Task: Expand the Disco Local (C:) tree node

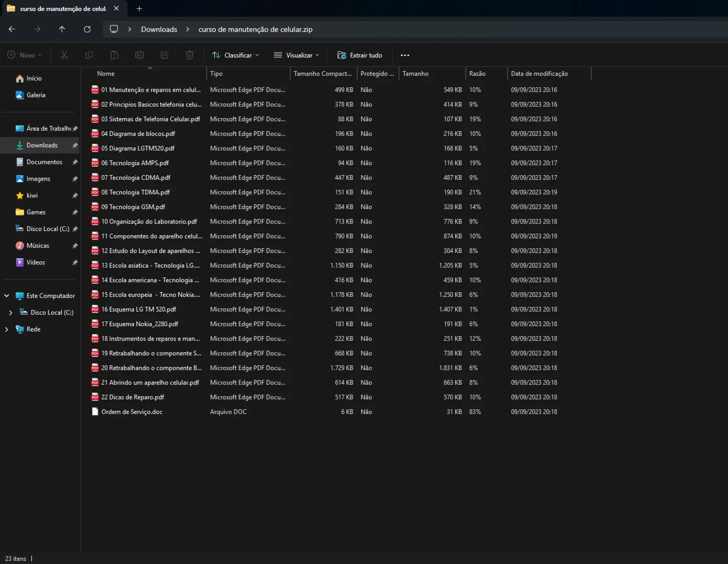Action: 10,313
